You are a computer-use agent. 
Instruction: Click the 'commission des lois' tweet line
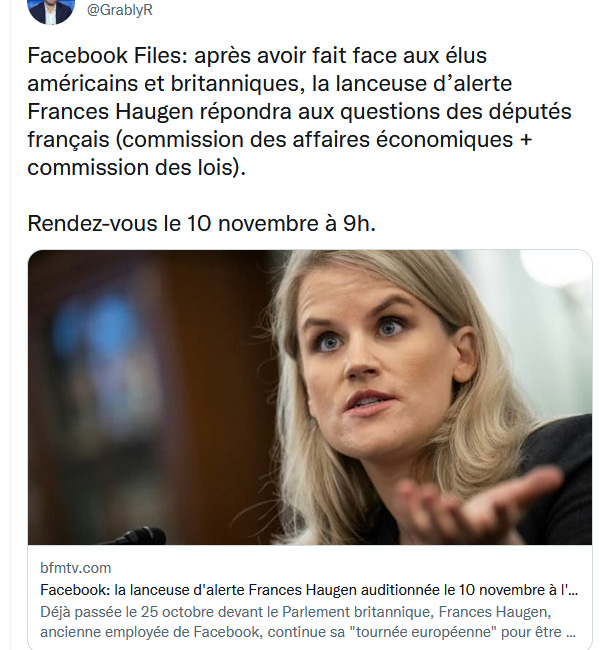click(x=136, y=167)
